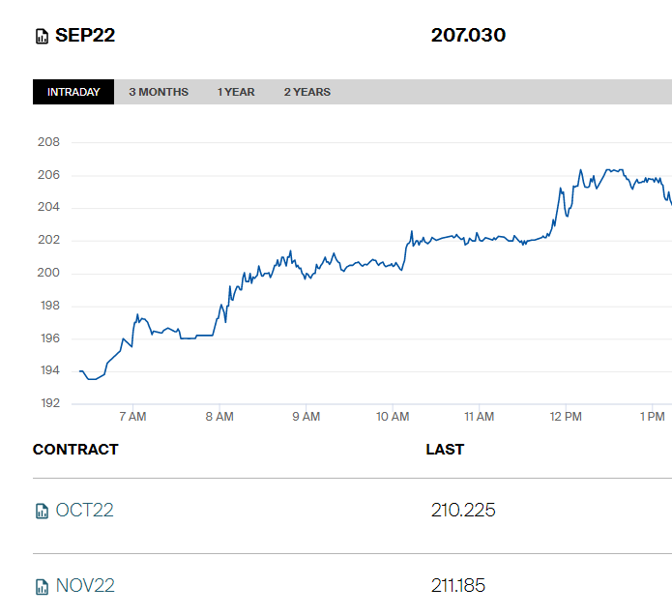Click the OCT22 last price 210.225
672x616 pixels.
[463, 510]
